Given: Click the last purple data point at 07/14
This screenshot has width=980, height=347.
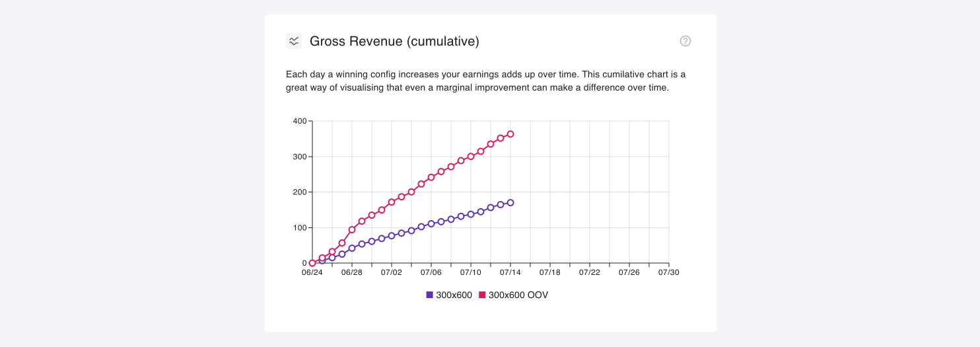Looking at the screenshot, I should pos(510,203).
